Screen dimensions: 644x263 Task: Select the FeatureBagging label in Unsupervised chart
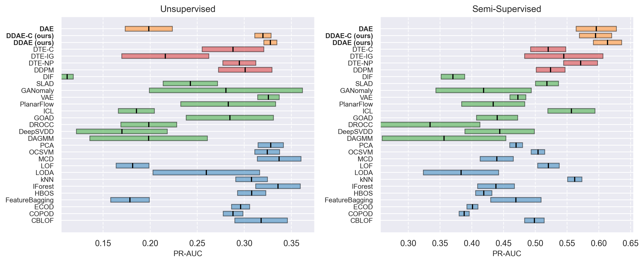[30, 200]
